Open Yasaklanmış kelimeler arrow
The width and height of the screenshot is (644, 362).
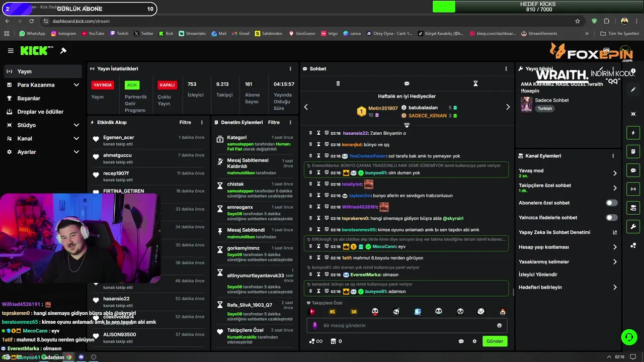coord(615,262)
